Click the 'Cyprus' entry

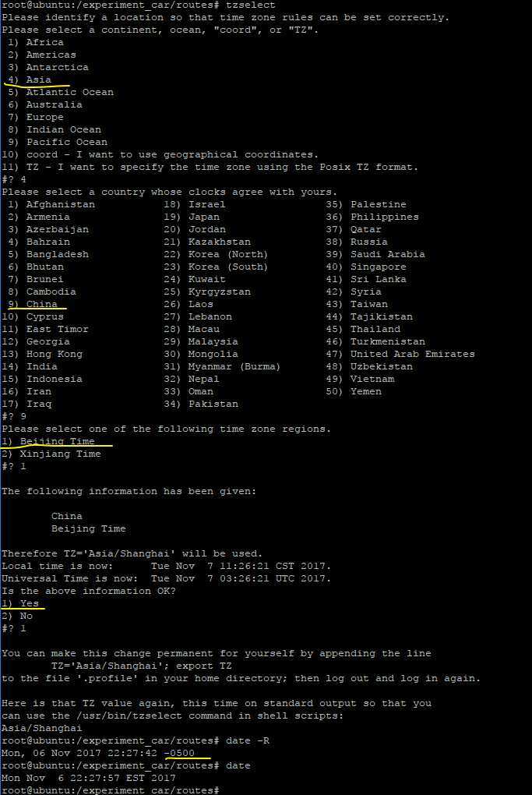coord(45,317)
